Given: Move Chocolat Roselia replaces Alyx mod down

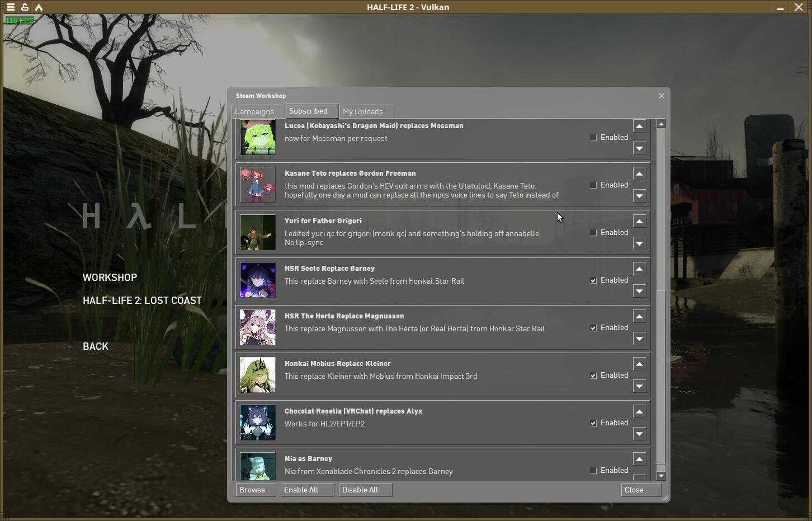Looking at the screenshot, I should point(639,434).
